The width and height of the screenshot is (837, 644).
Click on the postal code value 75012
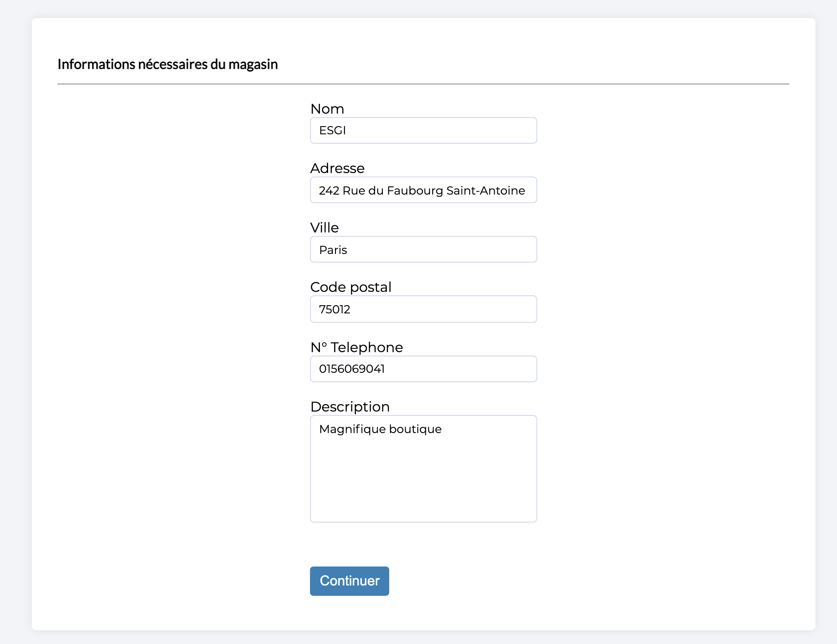coord(335,310)
